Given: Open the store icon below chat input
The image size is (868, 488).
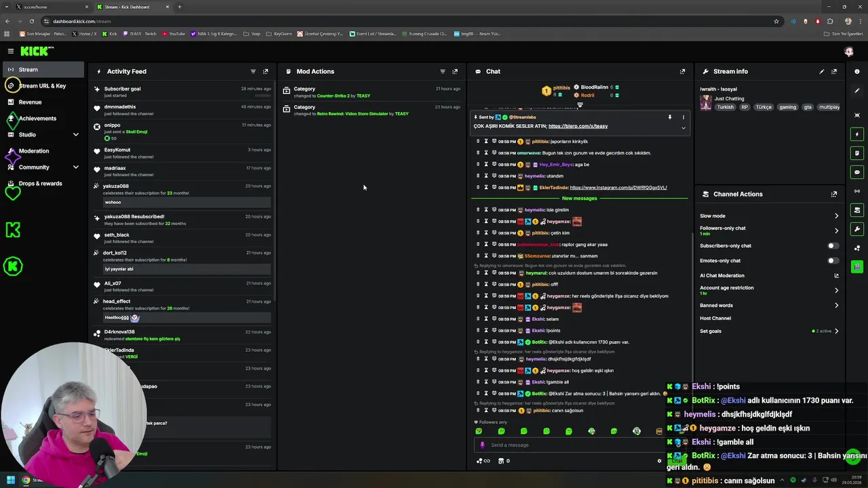Looking at the screenshot, I should pos(501,461).
